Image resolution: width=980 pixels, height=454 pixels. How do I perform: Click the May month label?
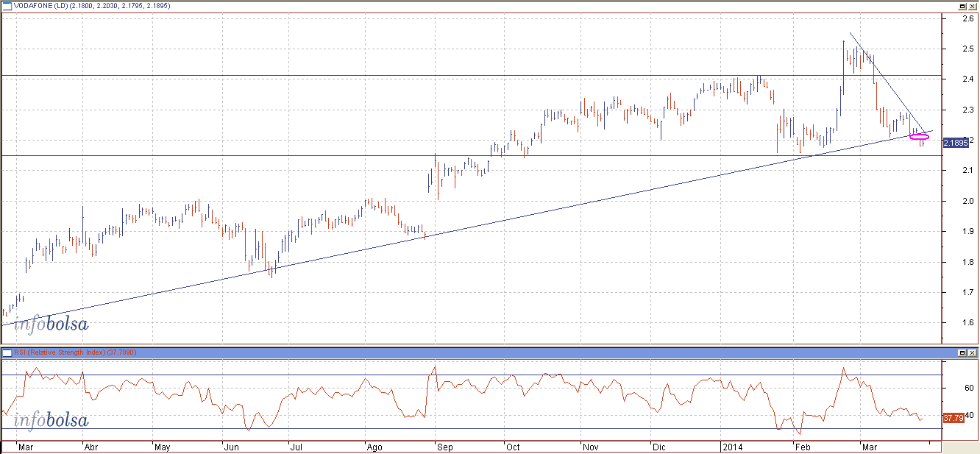[x=162, y=447]
